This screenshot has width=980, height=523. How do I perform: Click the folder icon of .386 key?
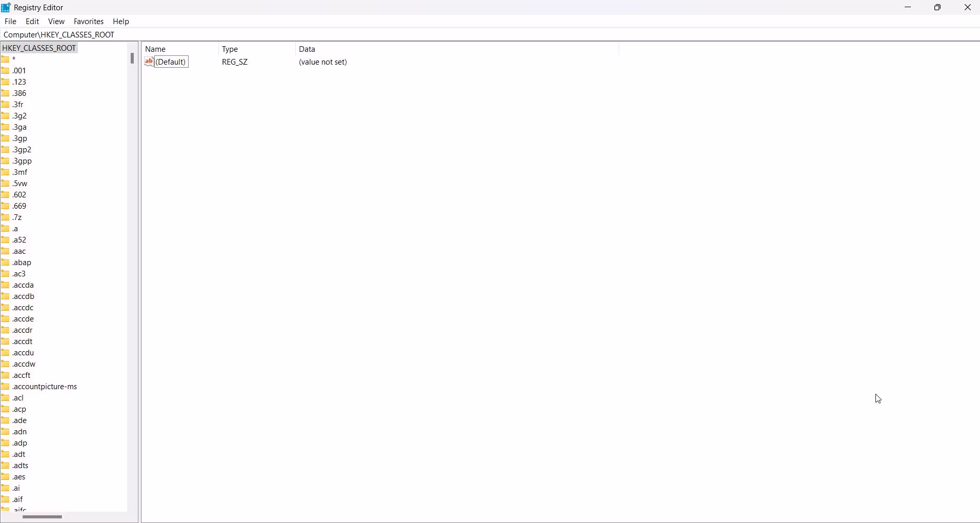coord(6,93)
